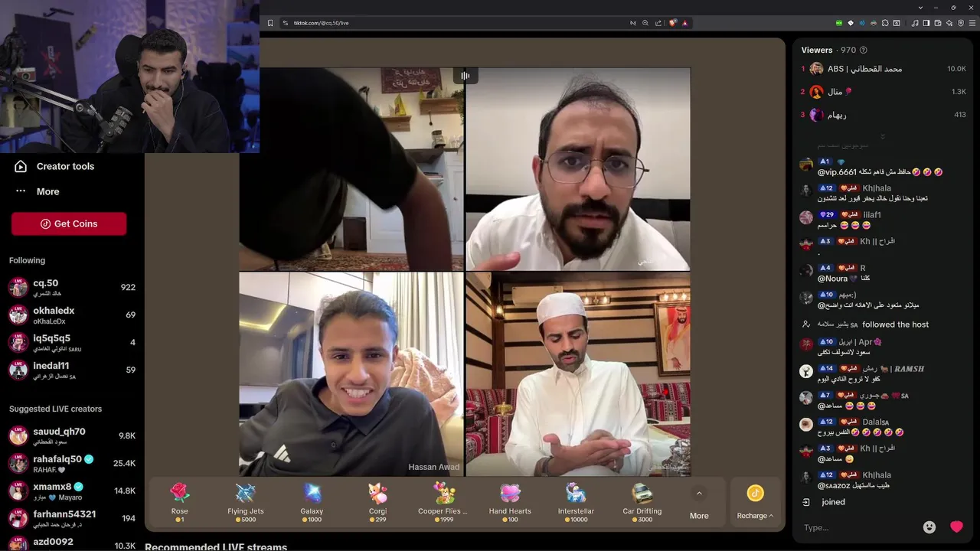980x551 pixels.
Task: Open cq.50 live in Following
Action: coord(72,287)
